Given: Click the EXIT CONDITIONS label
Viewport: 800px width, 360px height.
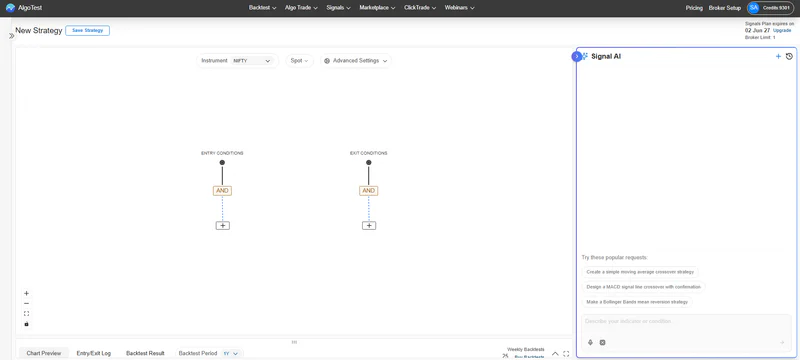Looking at the screenshot, I should [368, 153].
